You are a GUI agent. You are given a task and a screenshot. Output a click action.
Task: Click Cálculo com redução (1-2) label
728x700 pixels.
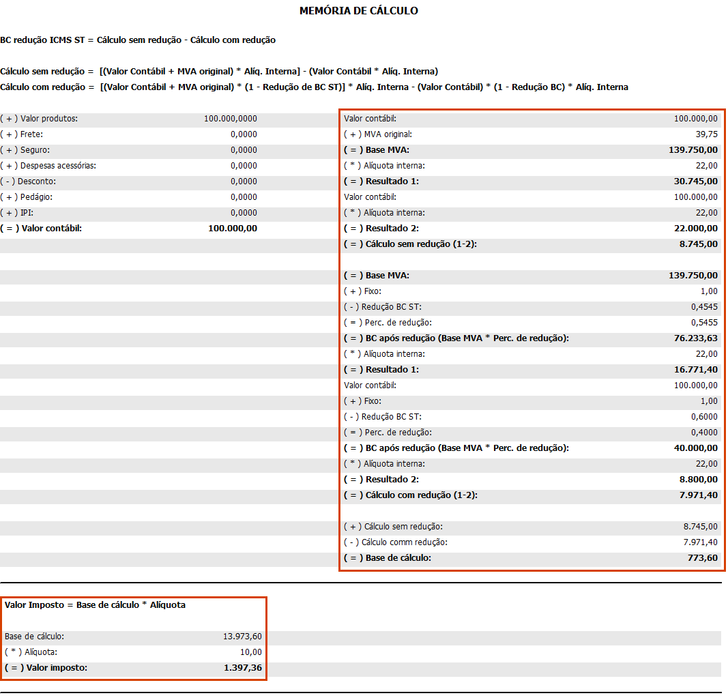coord(411,495)
